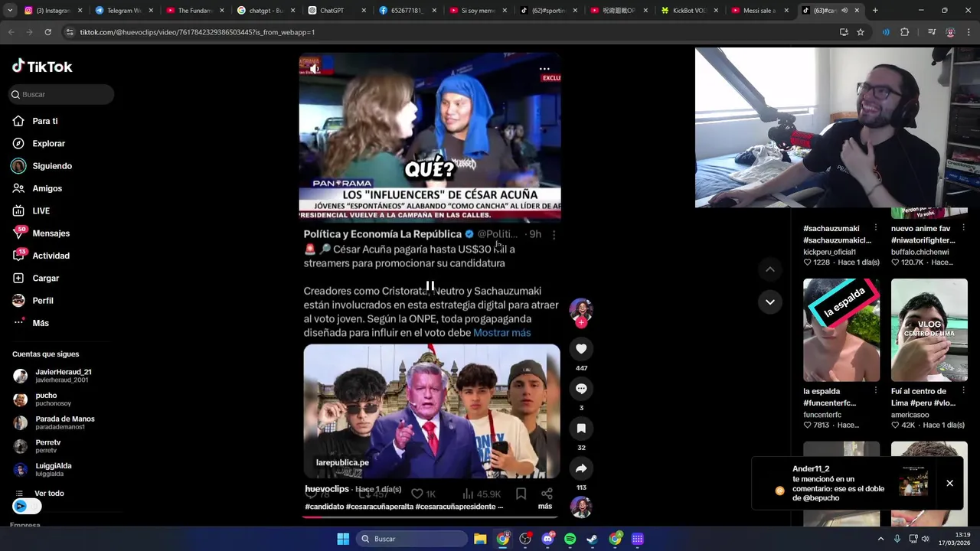
Task: Open options for 'nuevo anime fav' video
Action: point(964,228)
